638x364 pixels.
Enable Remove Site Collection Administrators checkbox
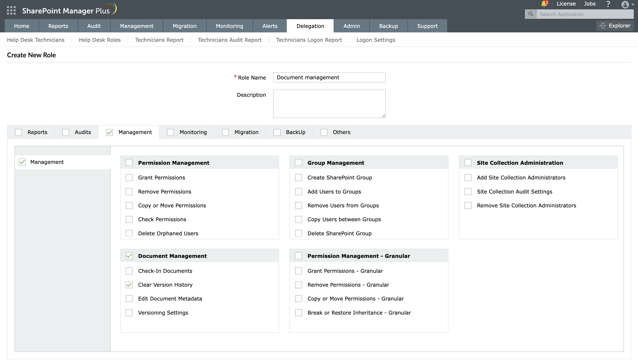coord(468,205)
